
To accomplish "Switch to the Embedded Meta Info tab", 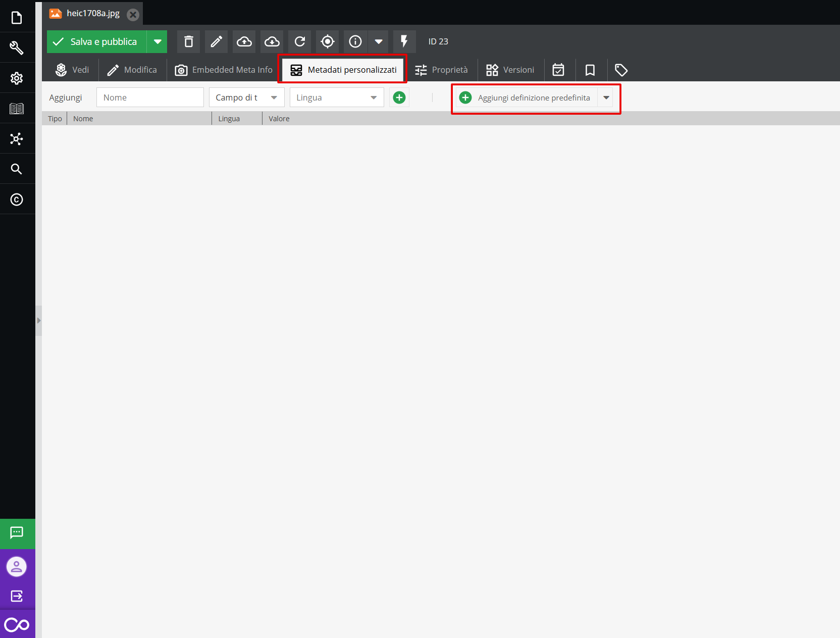I will pyautogui.click(x=224, y=70).
